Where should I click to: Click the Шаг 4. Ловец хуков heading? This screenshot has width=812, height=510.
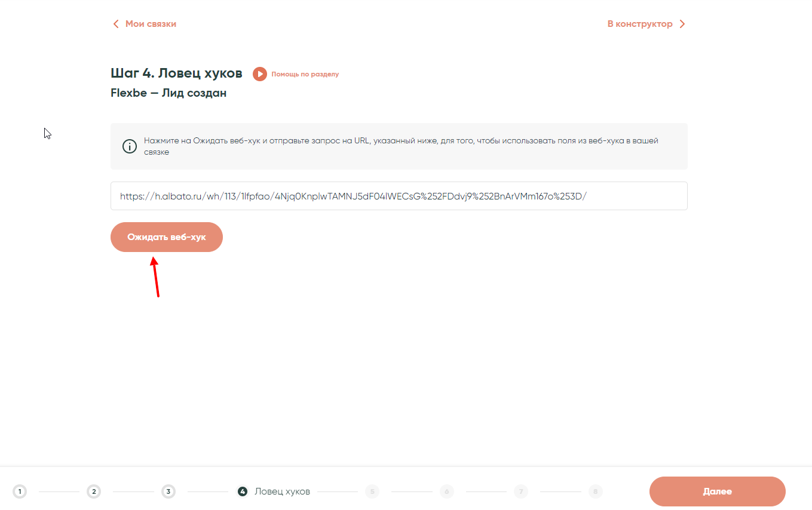[176, 73]
